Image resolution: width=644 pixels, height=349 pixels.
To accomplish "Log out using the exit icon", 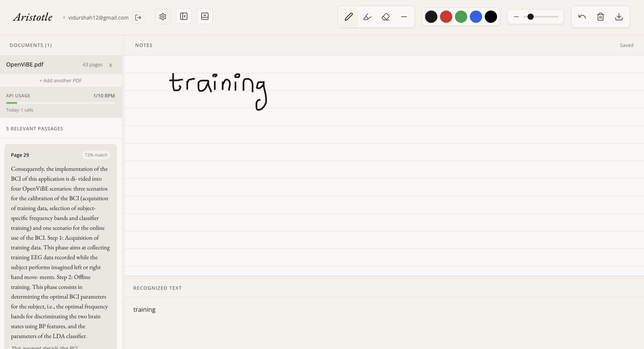I will [x=138, y=18].
